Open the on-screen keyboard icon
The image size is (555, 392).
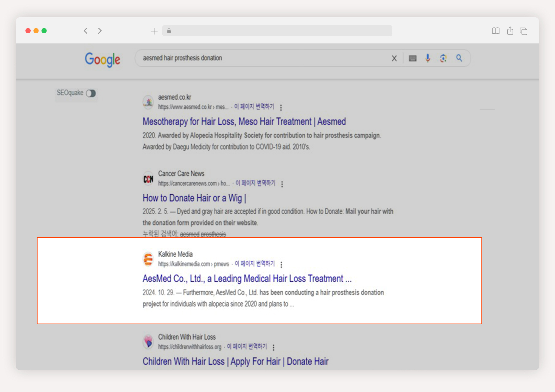(413, 58)
